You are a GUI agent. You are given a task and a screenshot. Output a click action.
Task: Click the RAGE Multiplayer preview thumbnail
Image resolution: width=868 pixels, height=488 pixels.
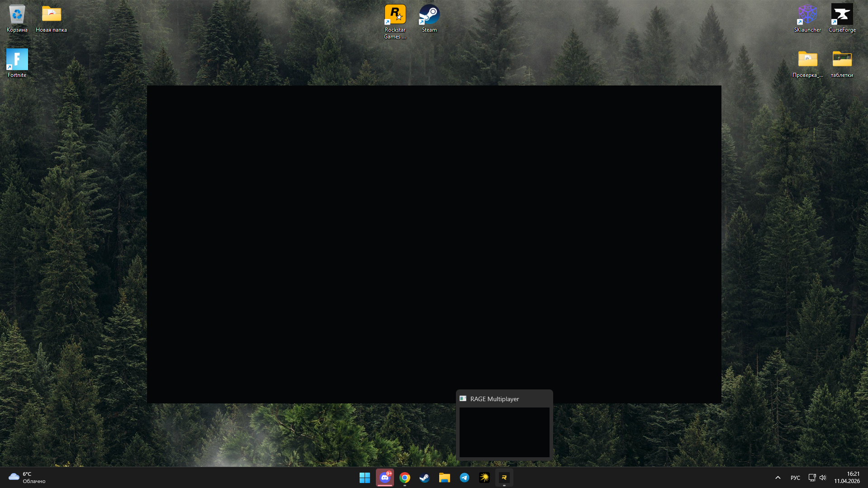504,432
